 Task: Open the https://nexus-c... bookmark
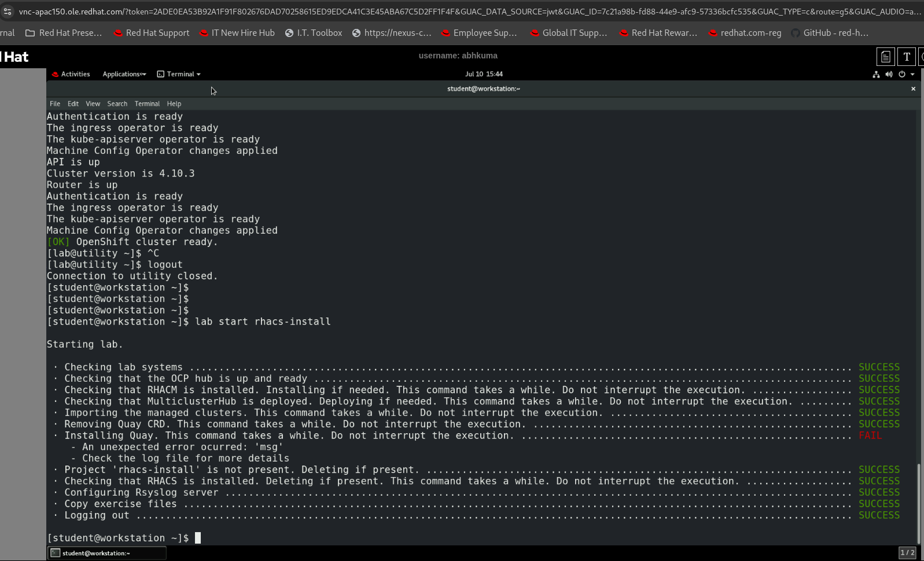point(392,33)
